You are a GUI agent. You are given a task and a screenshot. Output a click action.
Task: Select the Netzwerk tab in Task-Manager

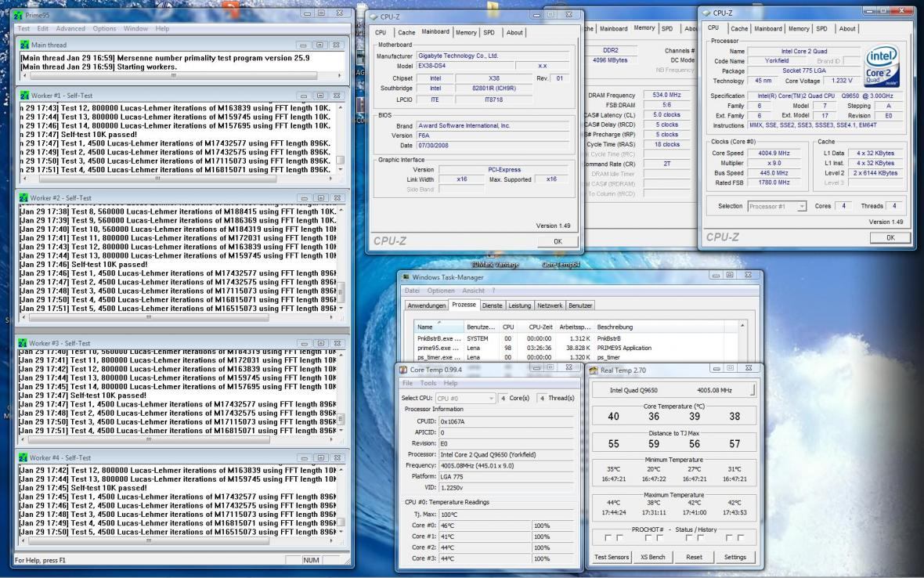coord(550,305)
